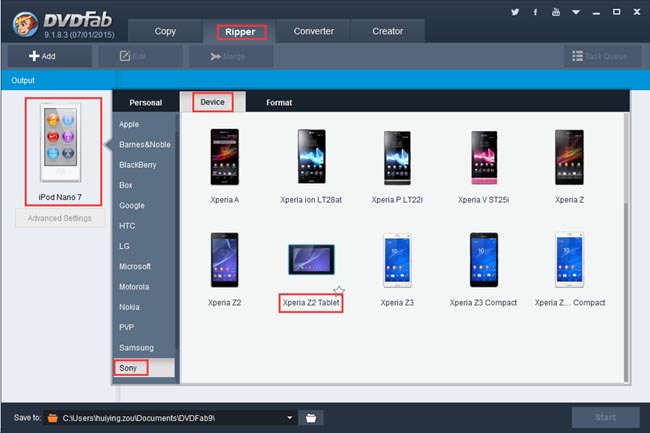
Task: Browse for output folder icon
Action: tap(311, 418)
